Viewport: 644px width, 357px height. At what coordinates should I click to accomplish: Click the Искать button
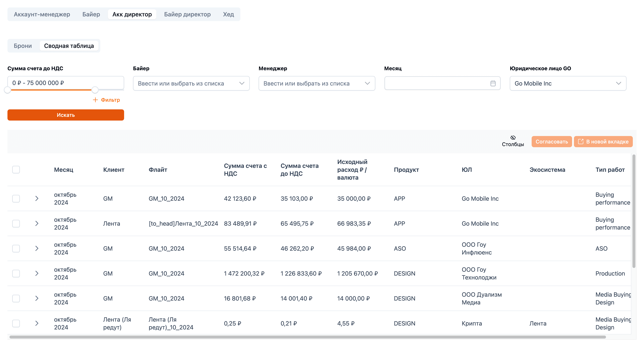[66, 115]
